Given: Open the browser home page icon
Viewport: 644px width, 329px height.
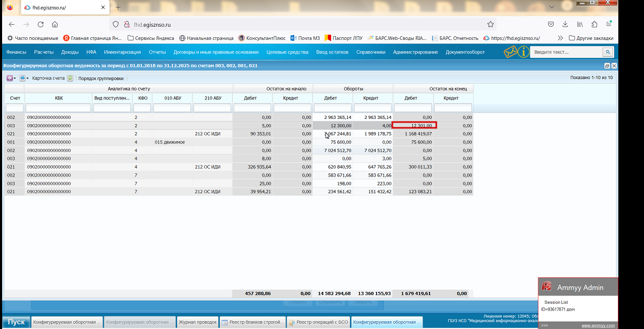Looking at the screenshot, I should 55,25.
